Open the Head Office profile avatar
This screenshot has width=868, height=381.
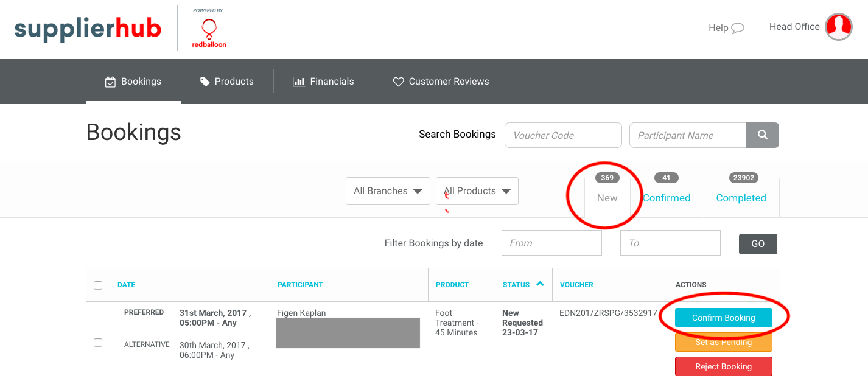click(x=838, y=26)
